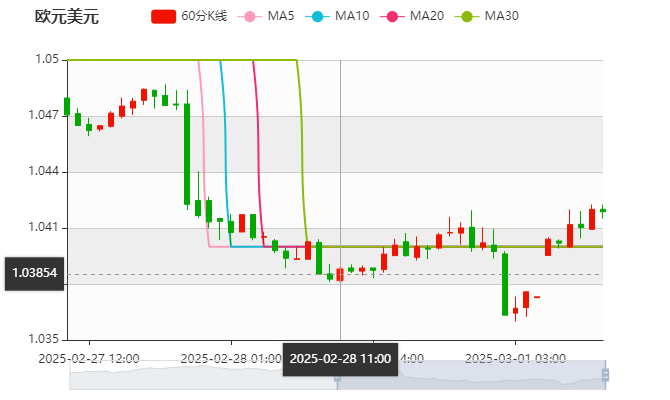Image resolution: width=670 pixels, height=400 pixels.
Task: Click the MA20 legend label text
Action: coord(426,16)
